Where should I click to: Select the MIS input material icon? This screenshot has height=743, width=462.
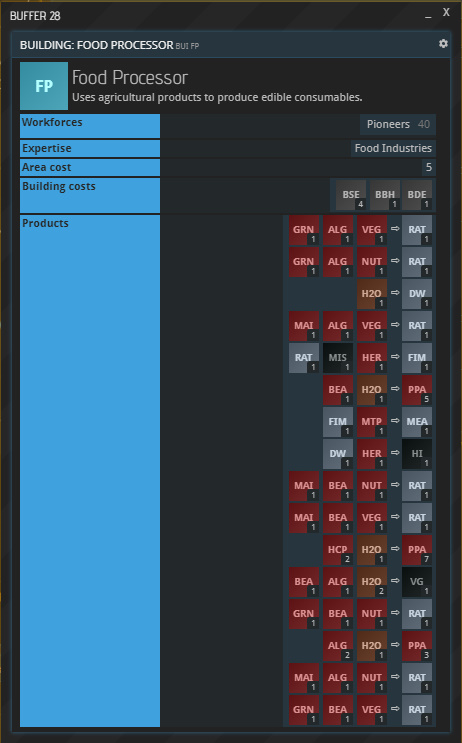tap(338, 358)
